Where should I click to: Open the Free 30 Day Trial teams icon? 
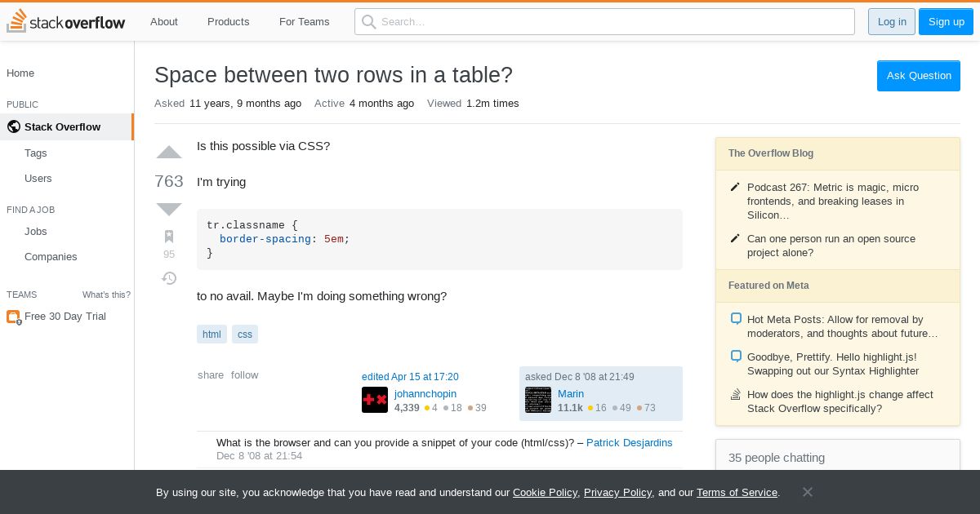[x=13, y=317]
